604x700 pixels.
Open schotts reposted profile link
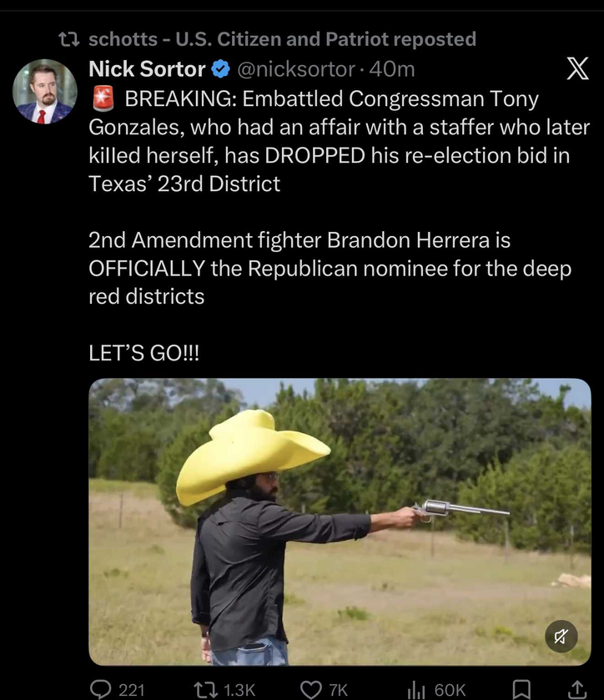(282, 39)
